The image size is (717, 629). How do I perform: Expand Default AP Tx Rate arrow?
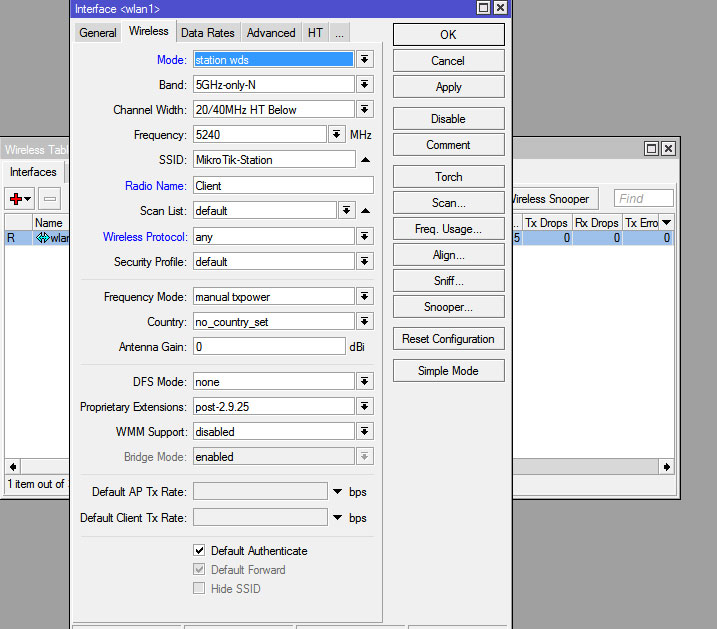[338, 492]
